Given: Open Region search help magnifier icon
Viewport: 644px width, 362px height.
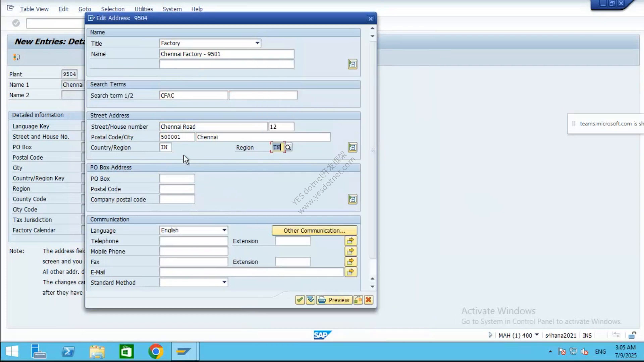Looking at the screenshot, I should [x=288, y=147].
